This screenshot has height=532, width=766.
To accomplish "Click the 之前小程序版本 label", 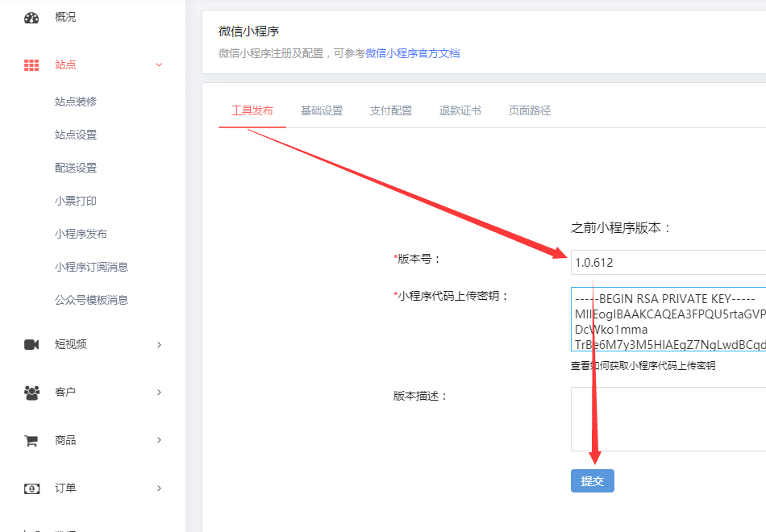I will point(621,227).
